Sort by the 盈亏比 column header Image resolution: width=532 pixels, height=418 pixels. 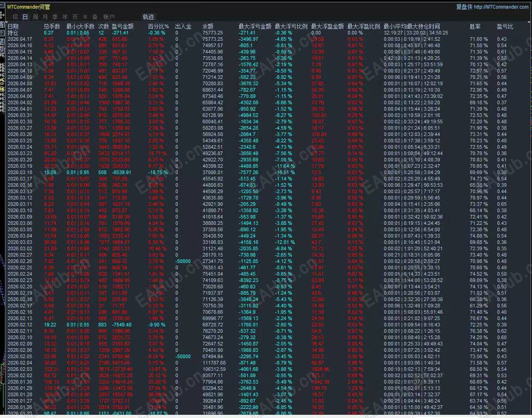505,26
